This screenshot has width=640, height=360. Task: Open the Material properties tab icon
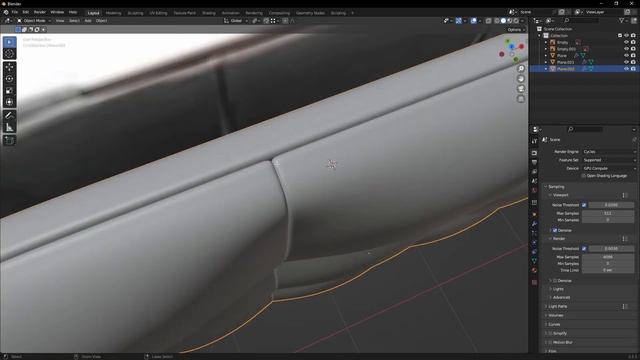534,271
